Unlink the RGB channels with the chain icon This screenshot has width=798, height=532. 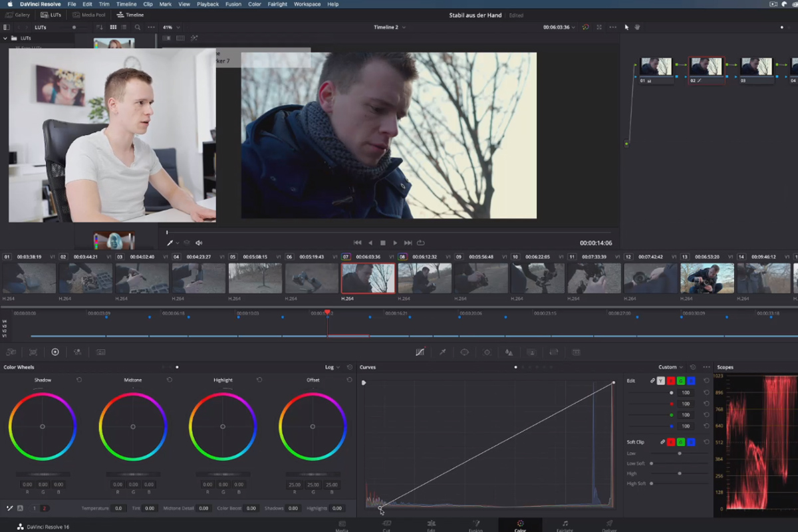(x=652, y=380)
